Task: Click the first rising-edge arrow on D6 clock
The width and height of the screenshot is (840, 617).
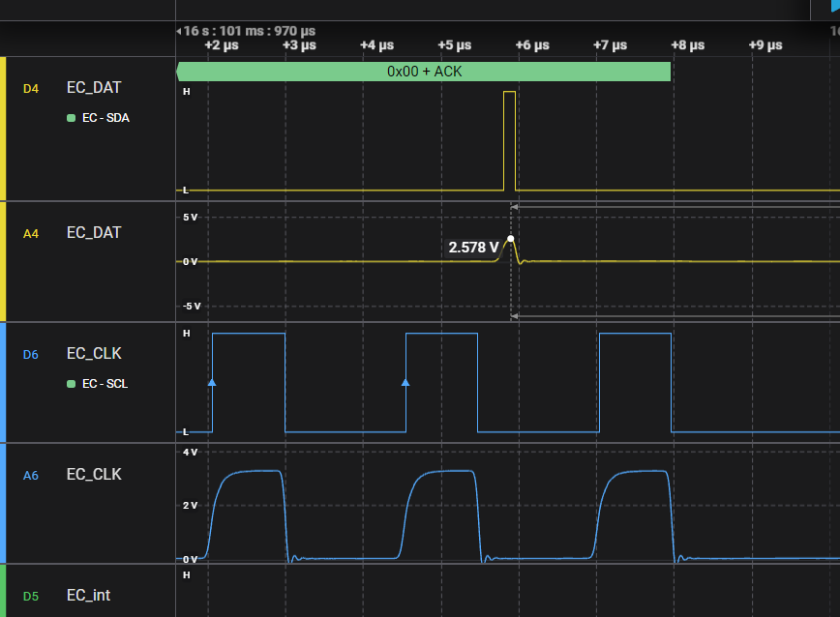Action: click(x=212, y=383)
